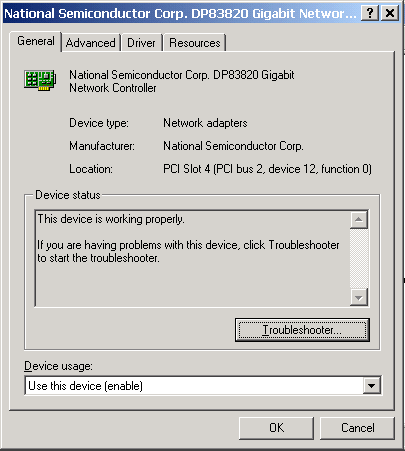Open the Driver tab

tap(141, 43)
